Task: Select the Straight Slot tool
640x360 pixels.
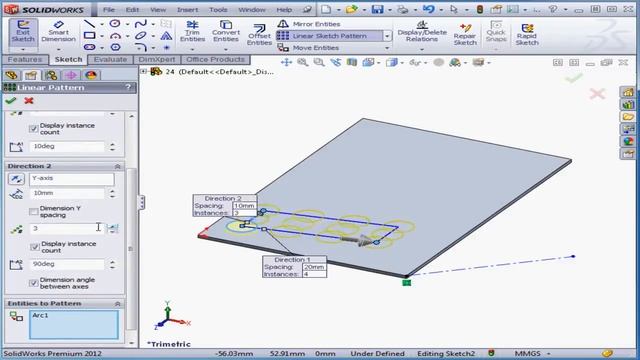Action: tap(89, 47)
